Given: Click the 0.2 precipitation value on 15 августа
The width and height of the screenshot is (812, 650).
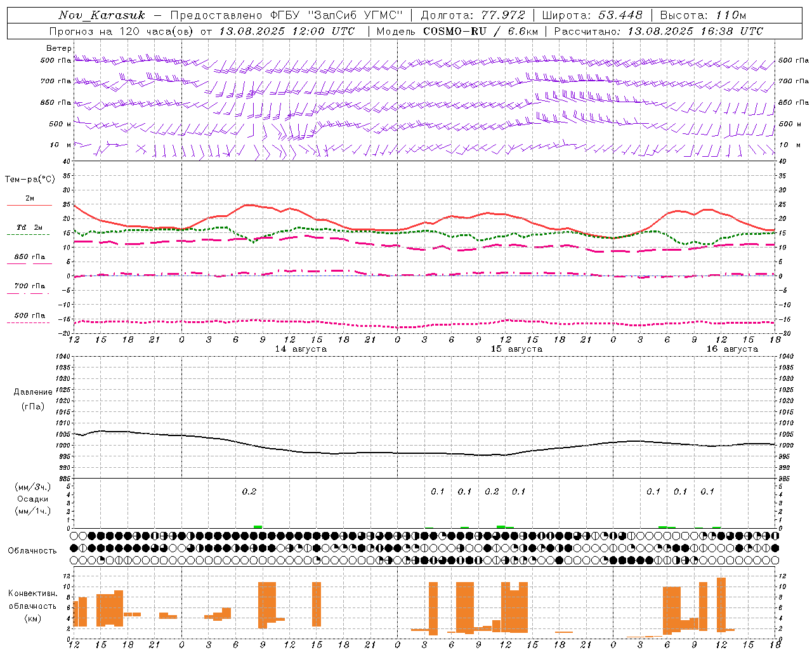Looking at the screenshot, I should [x=492, y=492].
